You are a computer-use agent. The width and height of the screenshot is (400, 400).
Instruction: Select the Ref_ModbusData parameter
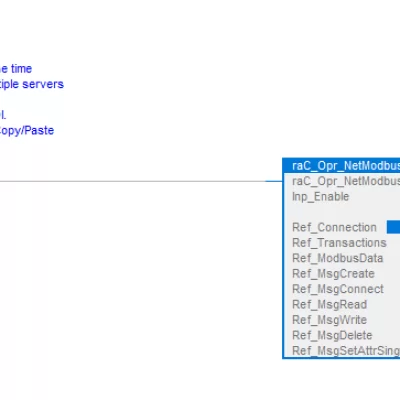point(337,258)
